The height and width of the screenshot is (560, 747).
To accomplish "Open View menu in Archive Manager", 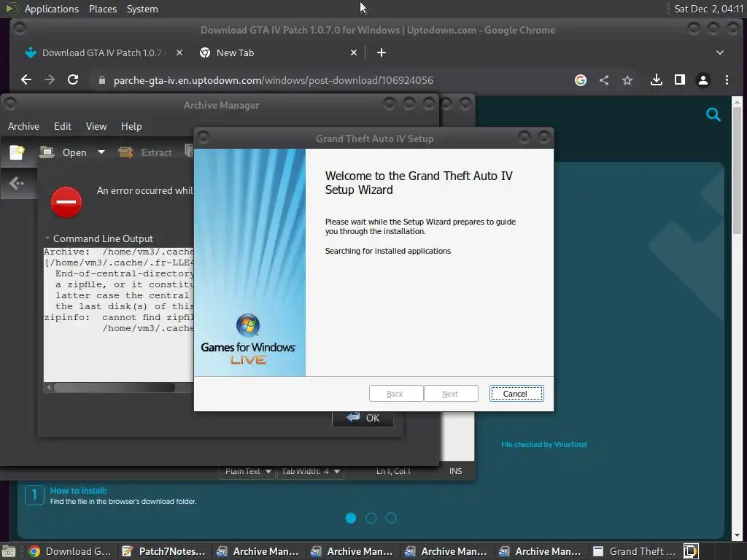I will (96, 126).
